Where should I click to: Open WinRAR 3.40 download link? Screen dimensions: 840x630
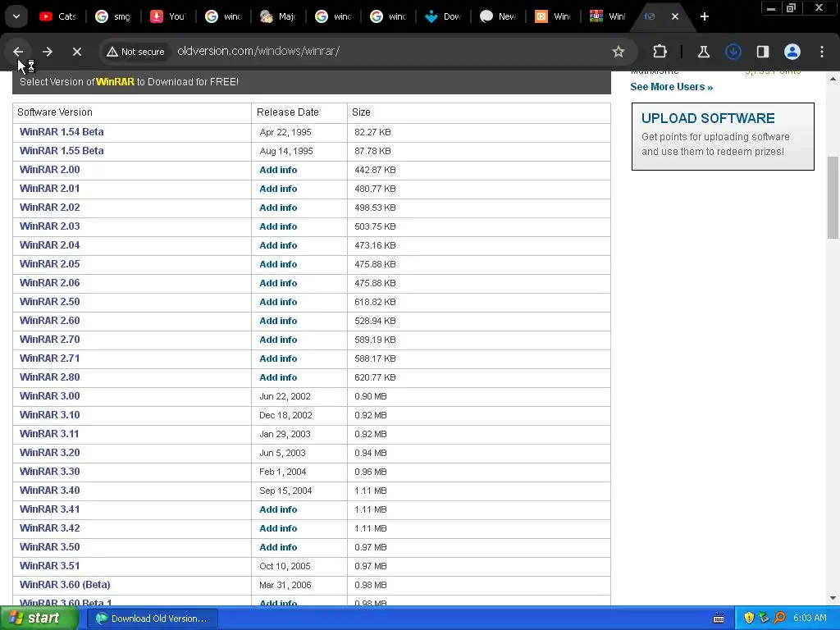pyautogui.click(x=50, y=491)
